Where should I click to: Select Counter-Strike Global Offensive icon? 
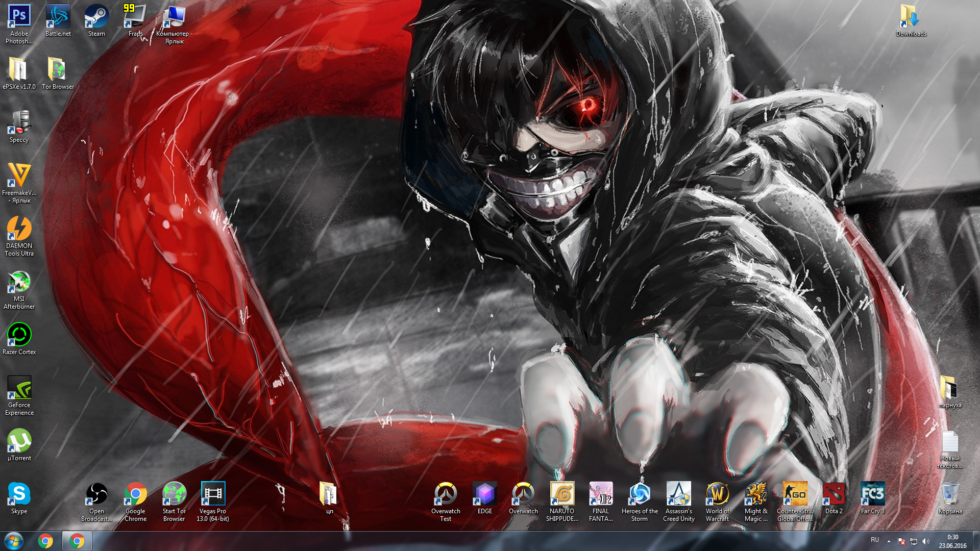(795, 502)
